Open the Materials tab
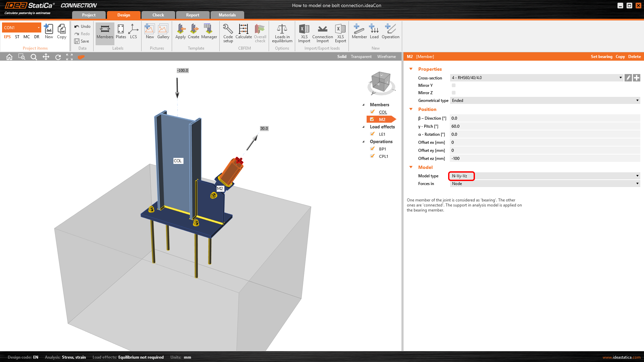The width and height of the screenshot is (644, 362). [x=227, y=15]
